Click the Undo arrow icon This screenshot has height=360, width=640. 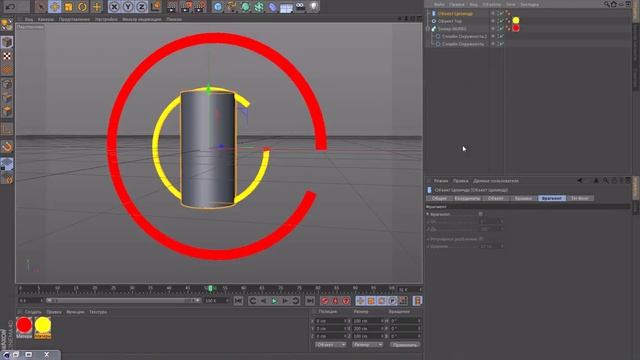[x=10, y=7]
